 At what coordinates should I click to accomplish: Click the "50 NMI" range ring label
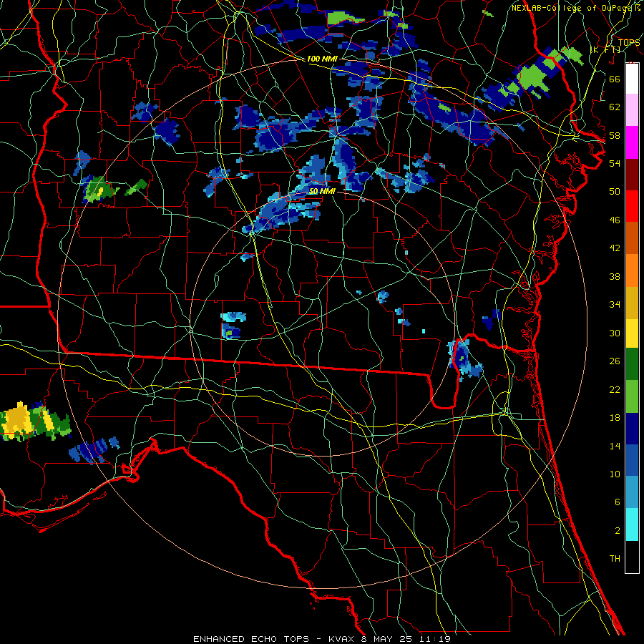pyautogui.click(x=322, y=191)
